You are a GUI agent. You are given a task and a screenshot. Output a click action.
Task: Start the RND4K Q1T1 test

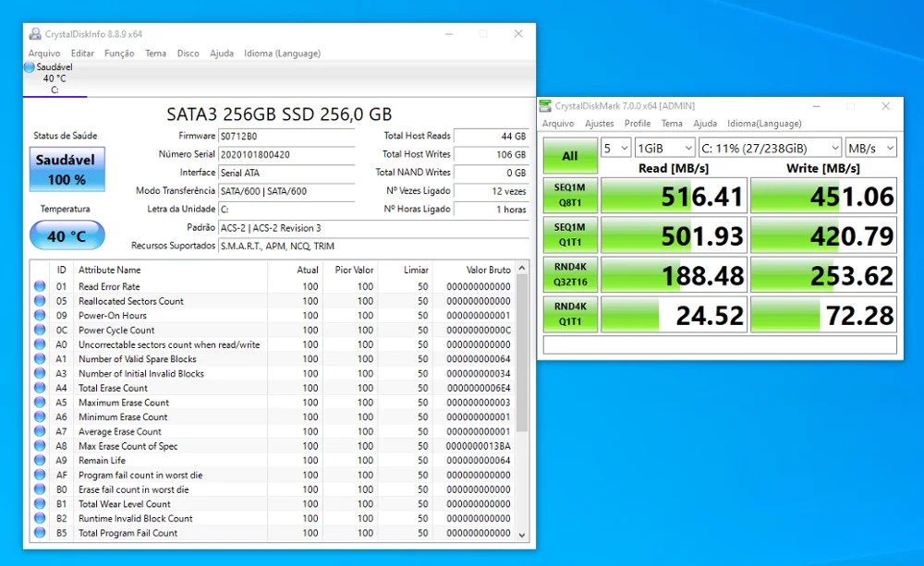tap(570, 314)
